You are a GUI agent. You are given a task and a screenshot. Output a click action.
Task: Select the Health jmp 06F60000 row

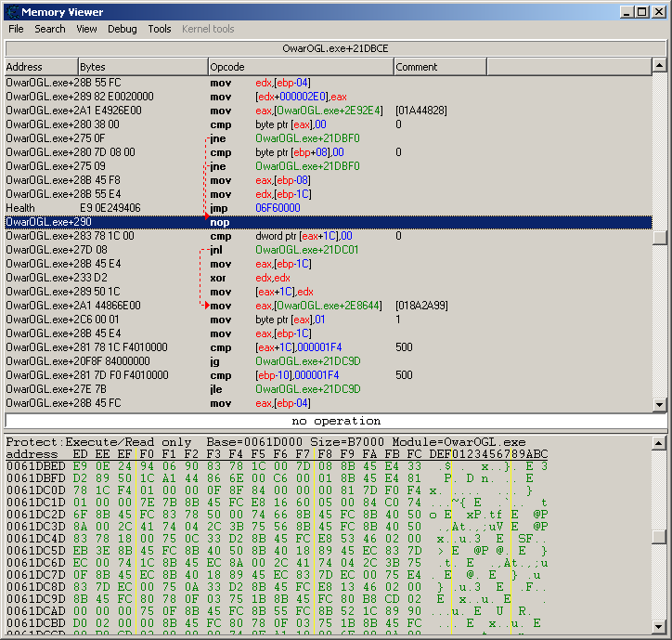click(x=186, y=208)
